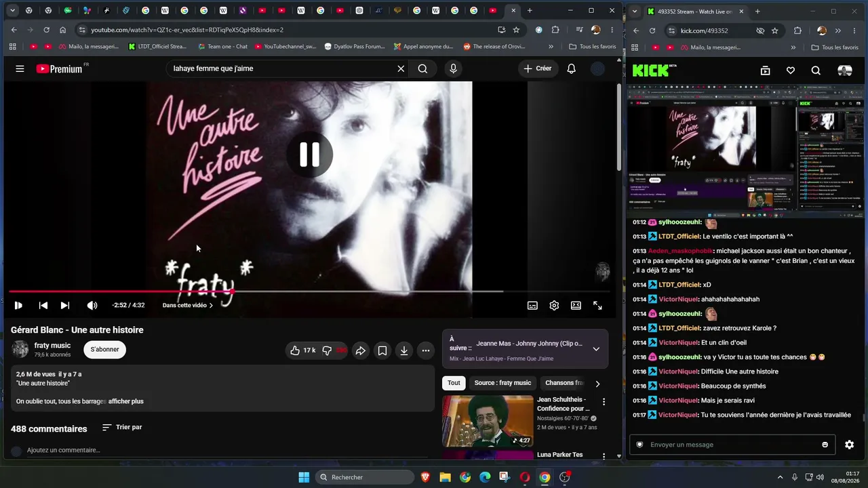Open Kick following heart icon

(790, 70)
